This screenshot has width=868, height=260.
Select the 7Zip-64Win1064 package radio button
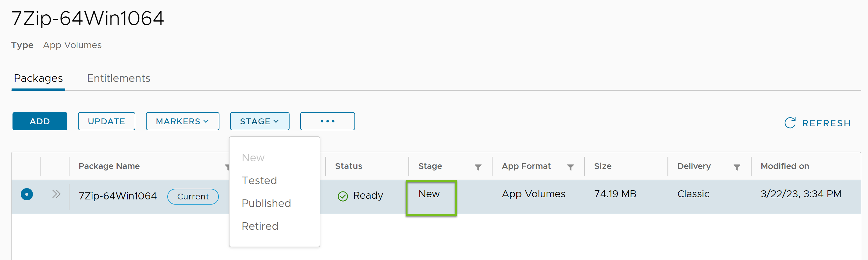click(x=27, y=194)
